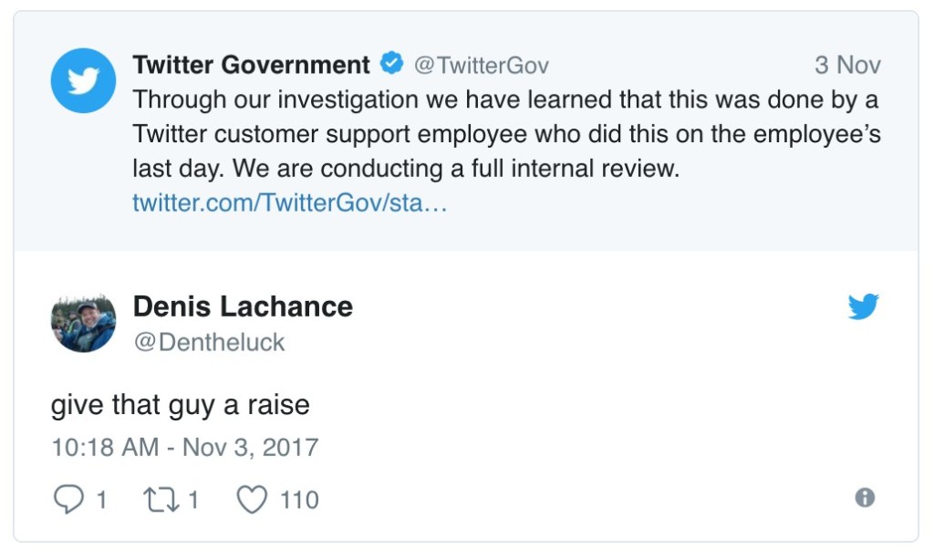Click the Twitter Government account name

coord(252,65)
